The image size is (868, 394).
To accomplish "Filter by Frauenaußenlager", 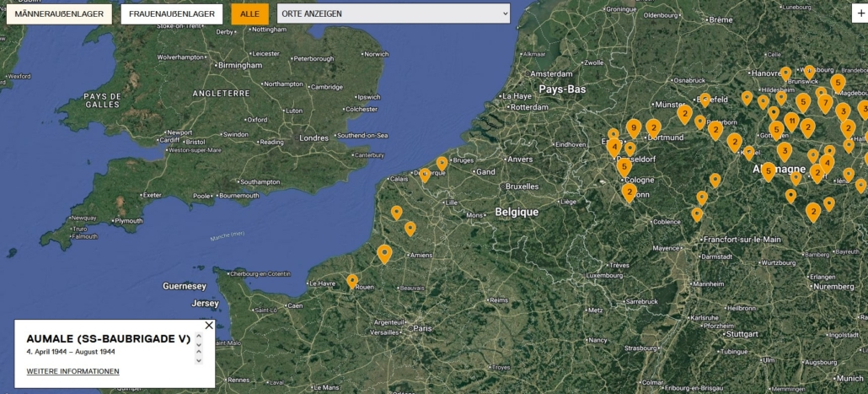I will tap(172, 14).
